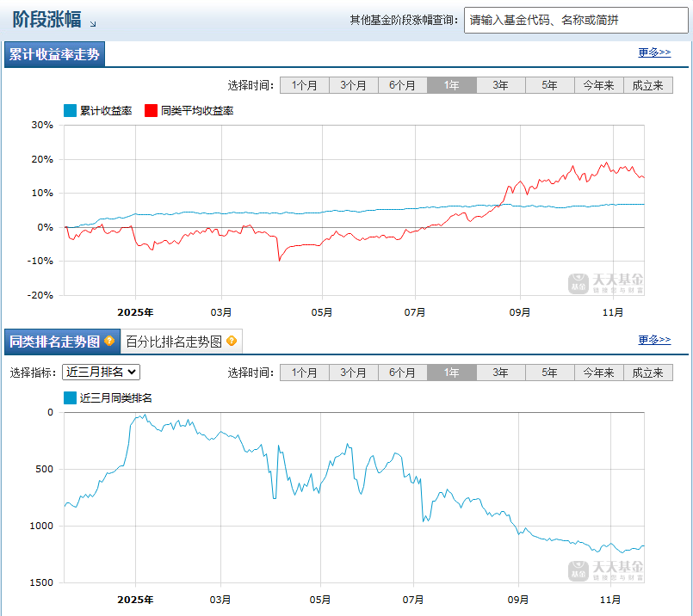
Task: Toggle the blue 累计收益率 legend series
Action: point(98,111)
